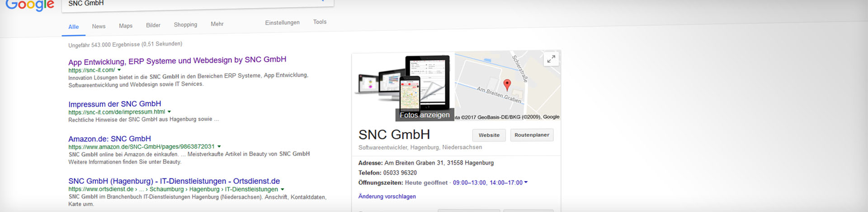Expand the map with fullscreen icon
This screenshot has height=212, width=868.
click(551, 59)
